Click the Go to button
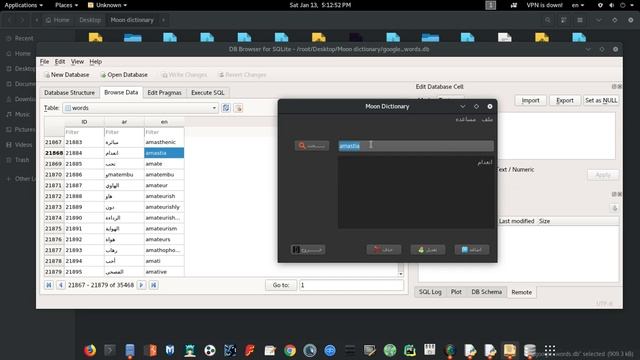This screenshot has height=360, width=640. pos(281,285)
